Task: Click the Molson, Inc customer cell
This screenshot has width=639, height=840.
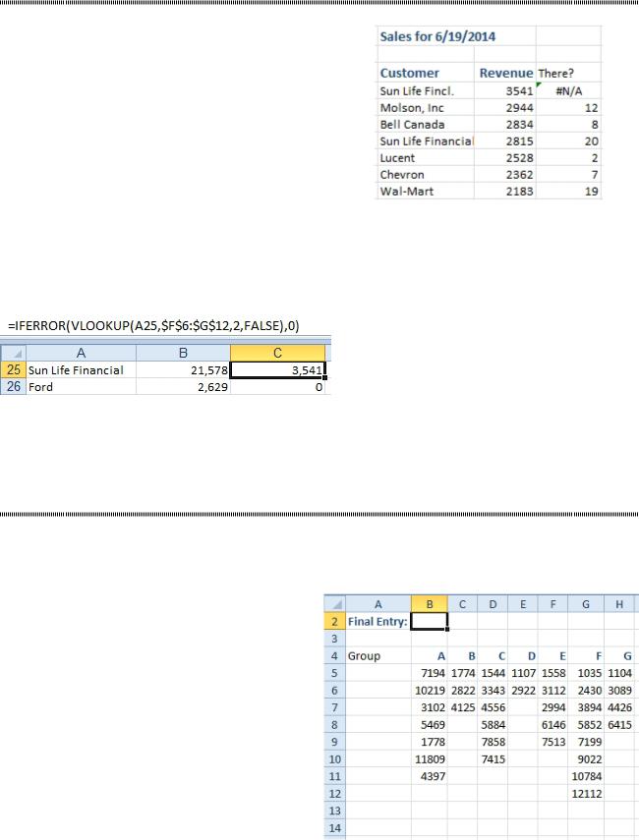Action: tap(425, 108)
